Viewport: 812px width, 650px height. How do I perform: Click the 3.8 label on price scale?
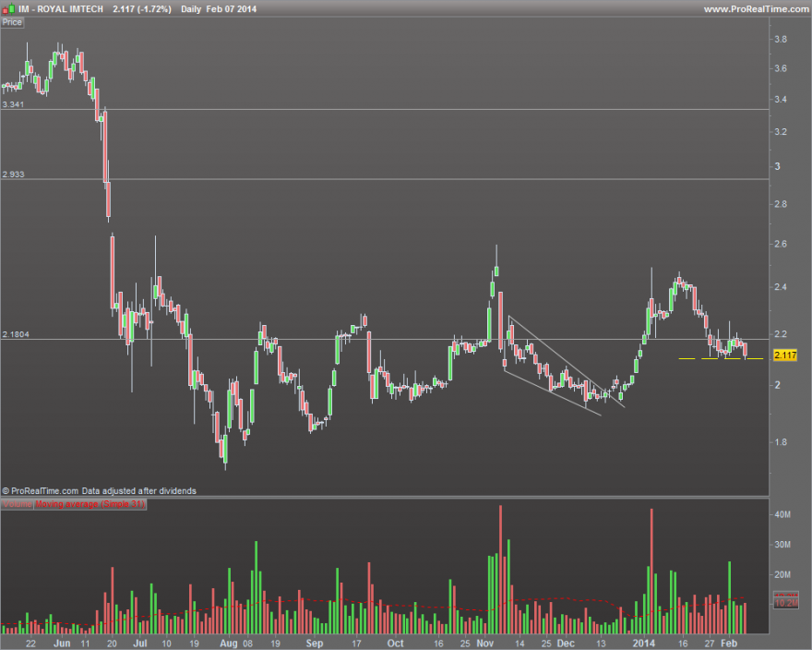tap(781, 39)
